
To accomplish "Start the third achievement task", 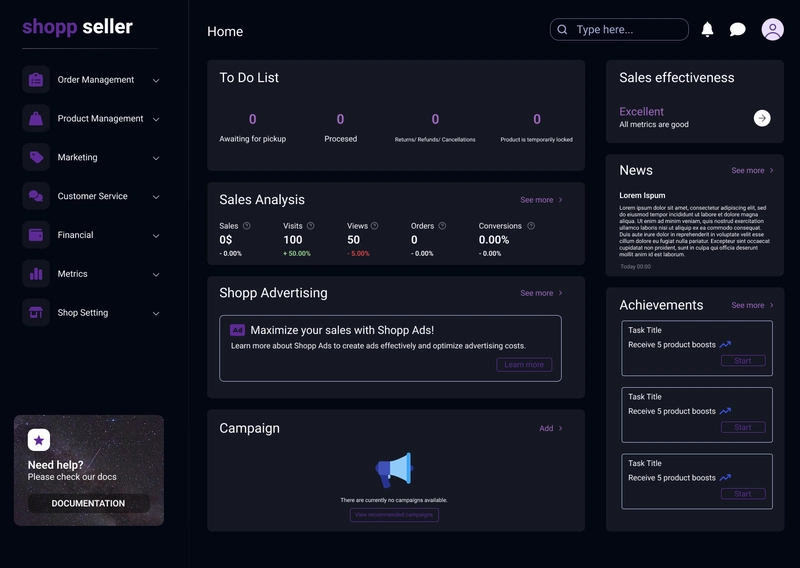I will (743, 493).
